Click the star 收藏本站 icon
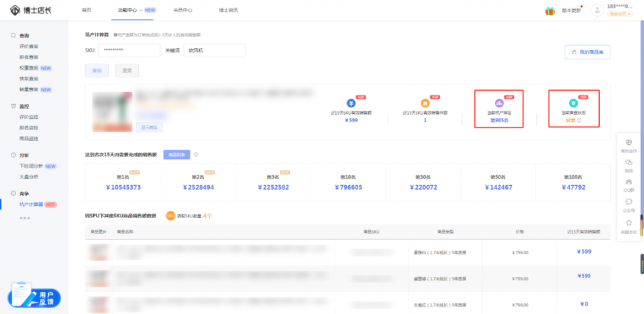This screenshot has height=314, width=644. 629,222
